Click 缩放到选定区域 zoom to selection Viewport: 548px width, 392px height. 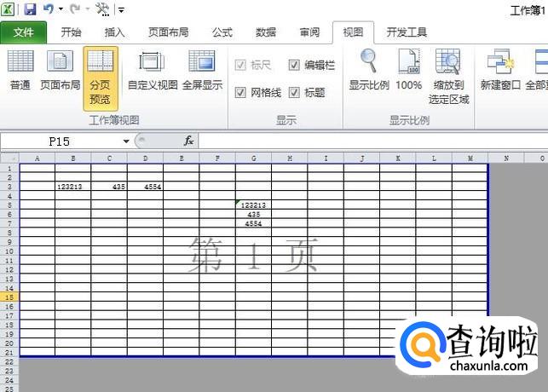click(449, 77)
